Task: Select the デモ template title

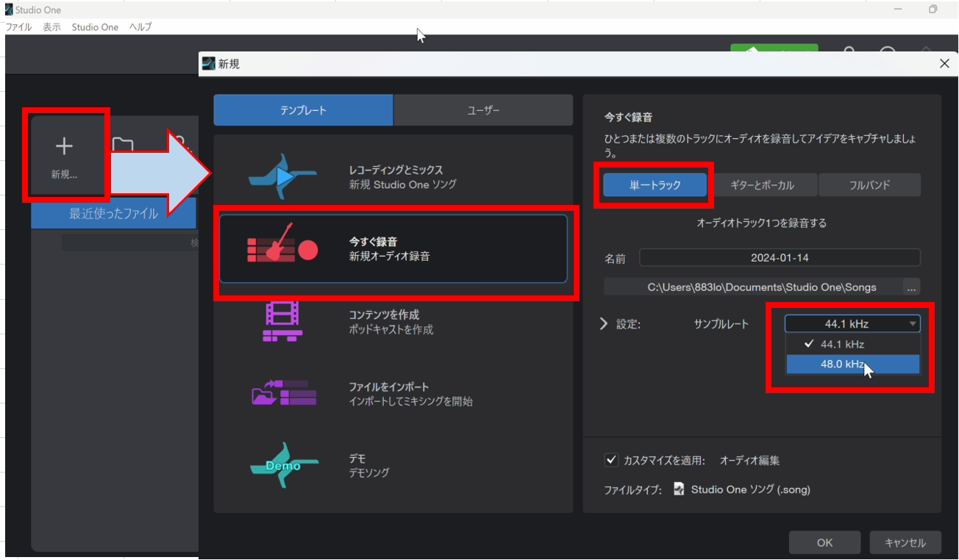Action: coord(357,459)
